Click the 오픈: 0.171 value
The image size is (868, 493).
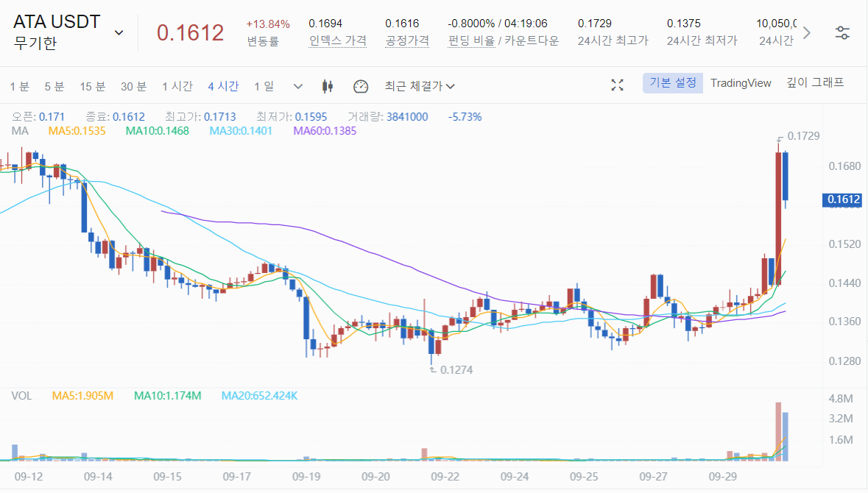click(52, 117)
